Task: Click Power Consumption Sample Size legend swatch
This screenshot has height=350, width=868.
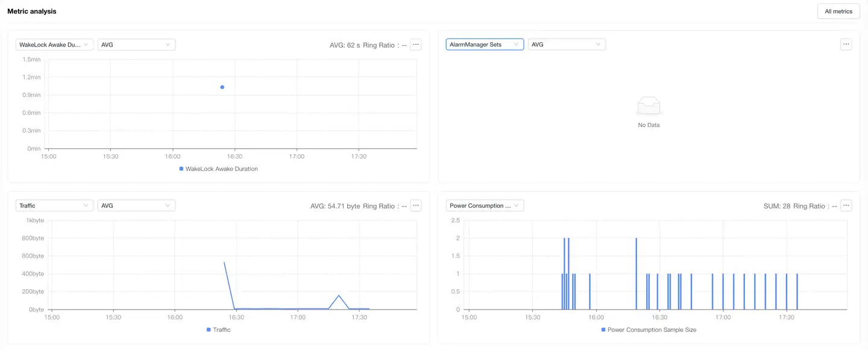Action: pyautogui.click(x=603, y=330)
